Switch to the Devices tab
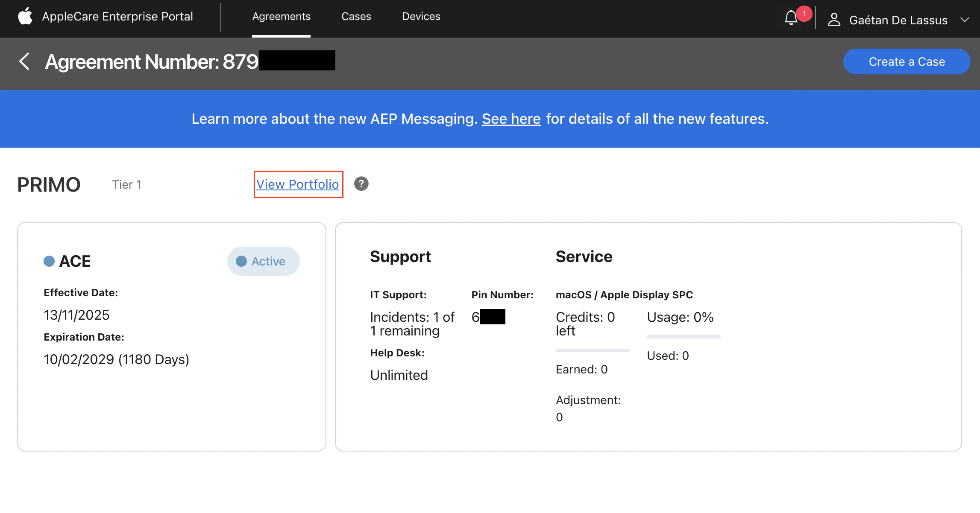 click(421, 16)
